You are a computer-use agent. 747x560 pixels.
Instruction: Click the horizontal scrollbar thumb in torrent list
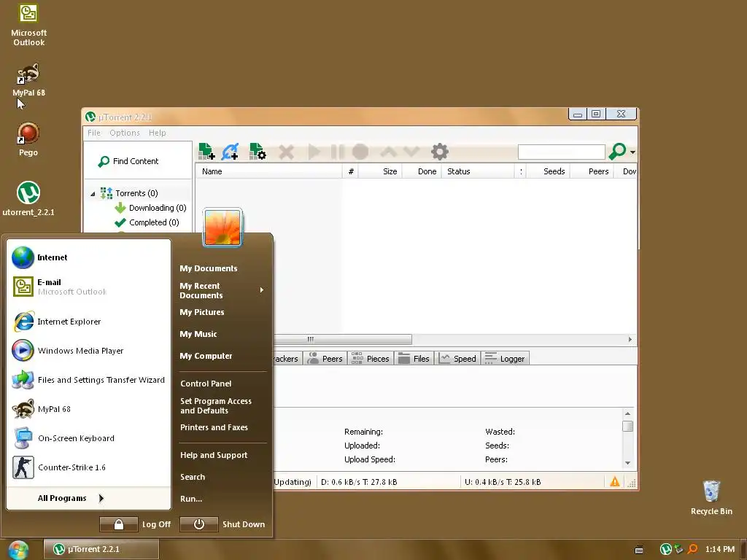343,340
